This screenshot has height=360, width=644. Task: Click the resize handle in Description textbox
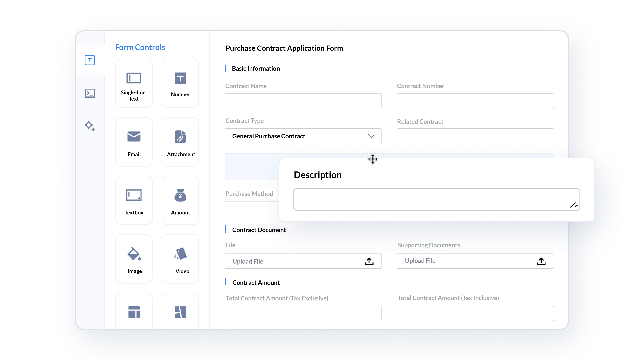[574, 205]
